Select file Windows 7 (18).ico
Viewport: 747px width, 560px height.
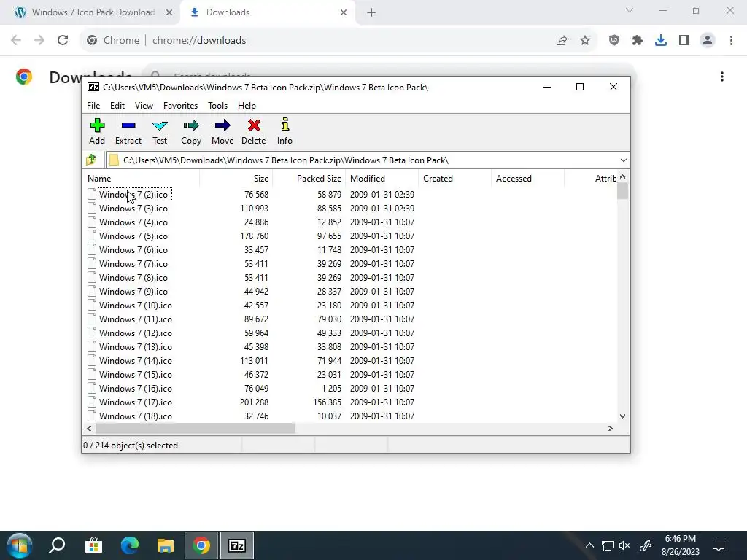pyautogui.click(x=135, y=416)
